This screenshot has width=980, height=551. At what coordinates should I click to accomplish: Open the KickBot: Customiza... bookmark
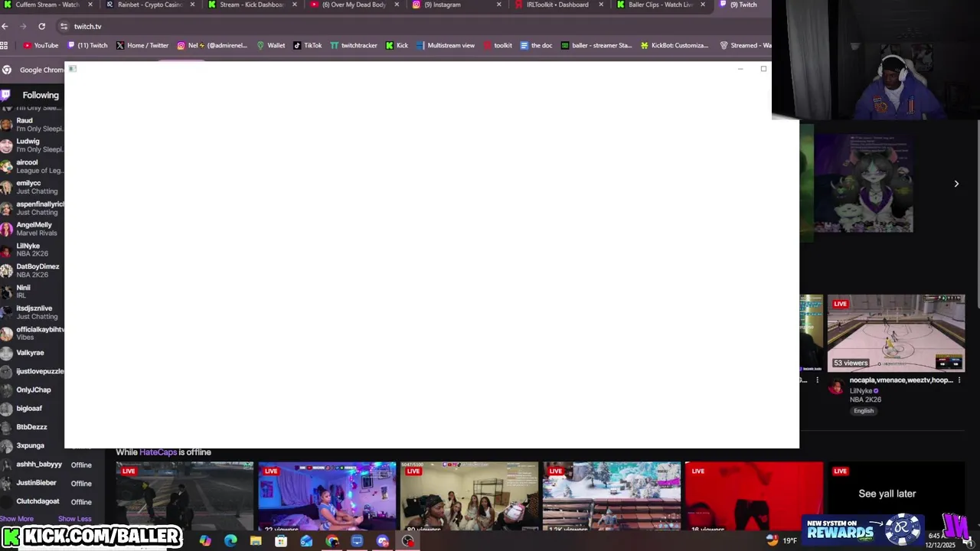coord(675,45)
